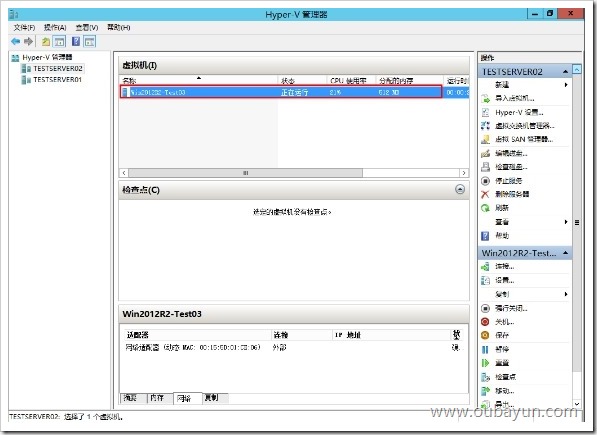The image size is (597, 435).
Task: Click actions pane vertical scrollbar thumb
Action: 577,223
